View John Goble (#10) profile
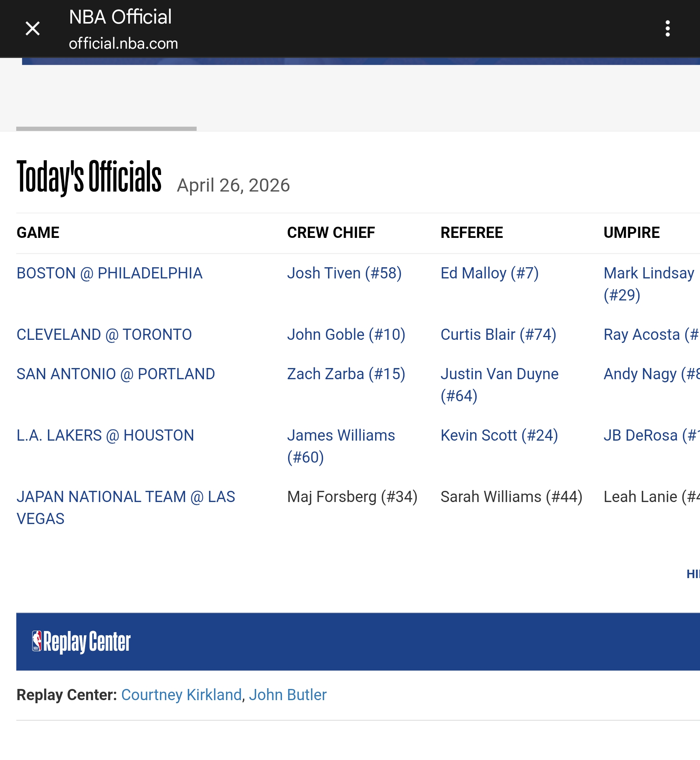This screenshot has height=760, width=700. pos(346,334)
